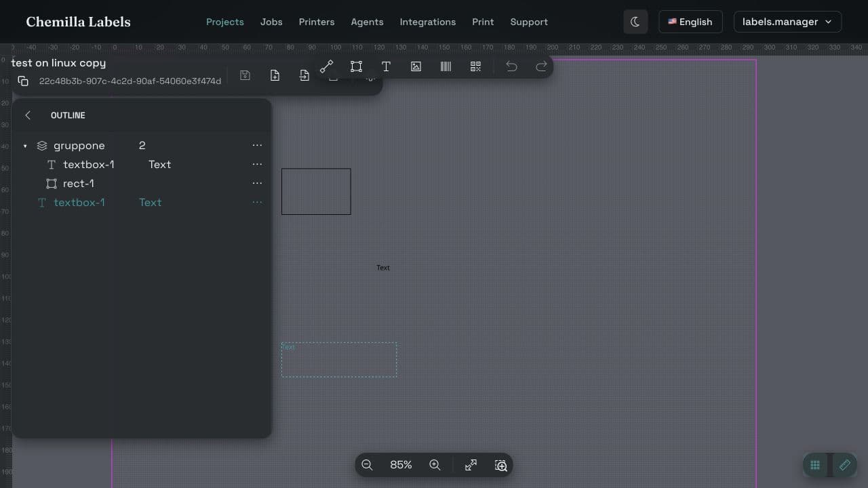Copy the project ID with copy icon
This screenshot has width=868, height=488.
click(23, 81)
